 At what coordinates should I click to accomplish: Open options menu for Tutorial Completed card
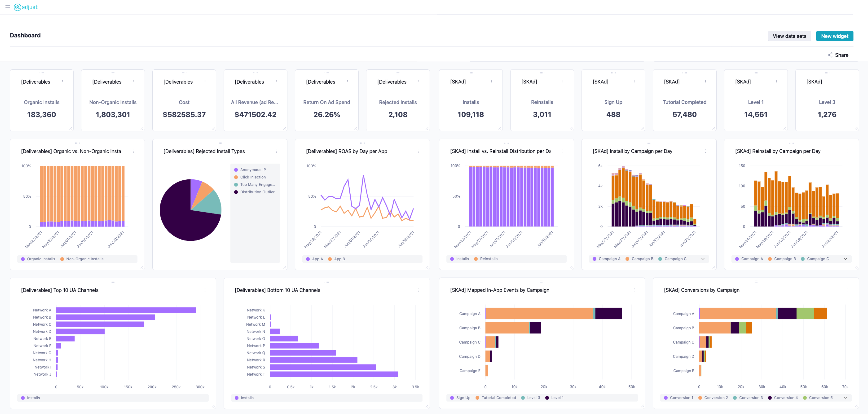[705, 82]
